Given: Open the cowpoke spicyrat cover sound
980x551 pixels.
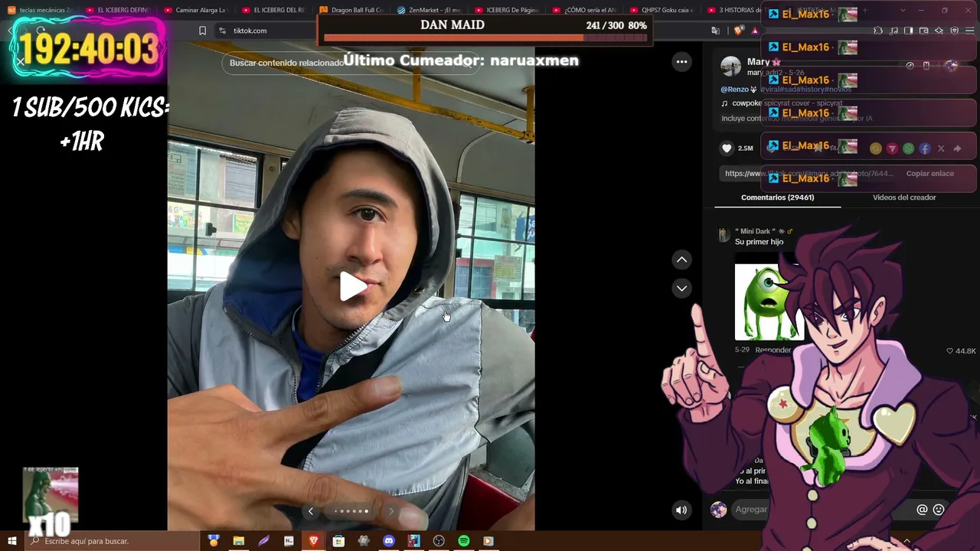Looking at the screenshot, I should (782, 103).
